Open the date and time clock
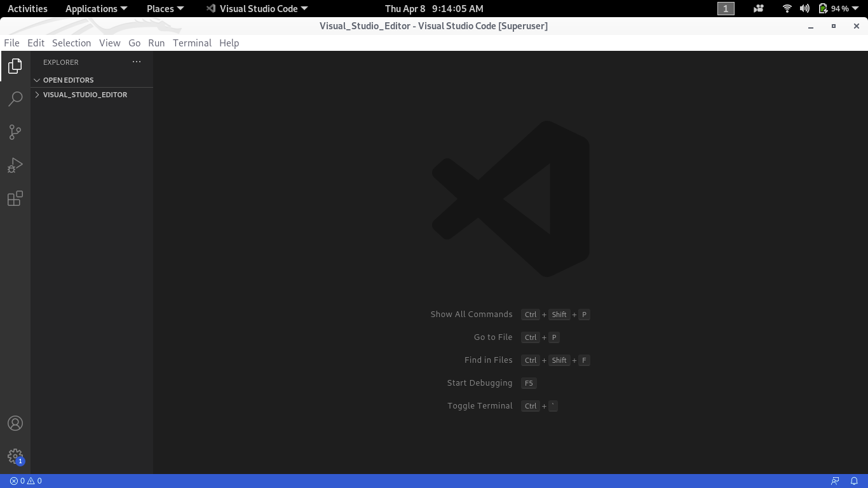This screenshot has width=868, height=488. point(434,8)
